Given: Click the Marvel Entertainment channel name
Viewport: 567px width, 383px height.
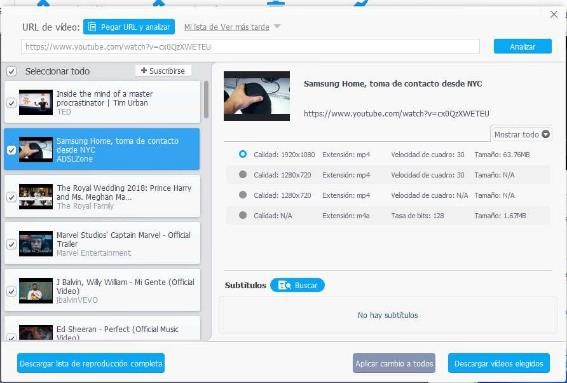Looking at the screenshot, I should [94, 253].
